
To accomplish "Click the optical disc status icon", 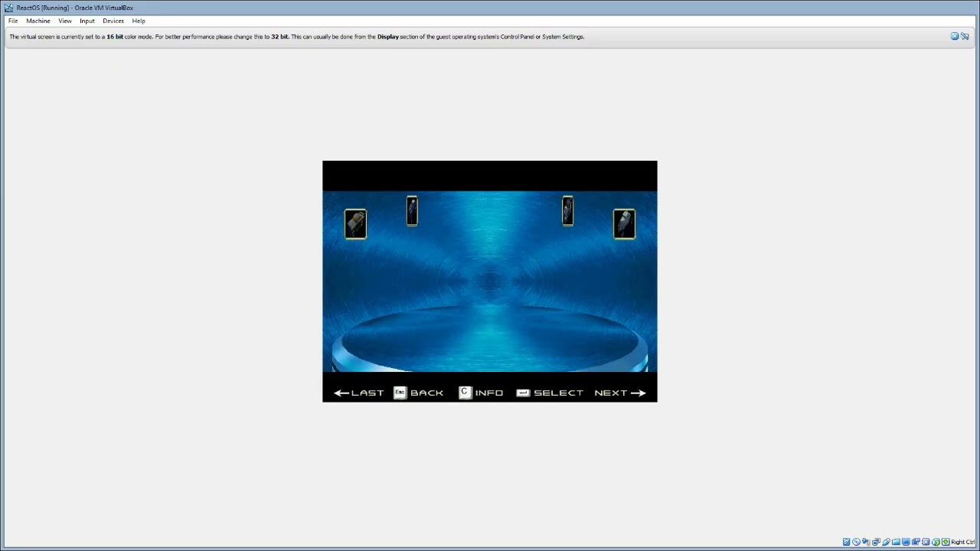I will tap(856, 542).
